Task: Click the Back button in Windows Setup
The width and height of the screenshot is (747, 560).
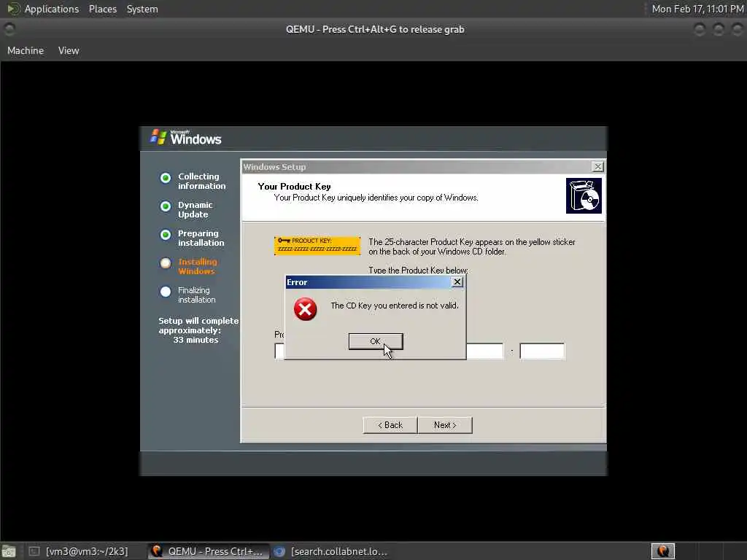Action: [x=390, y=425]
